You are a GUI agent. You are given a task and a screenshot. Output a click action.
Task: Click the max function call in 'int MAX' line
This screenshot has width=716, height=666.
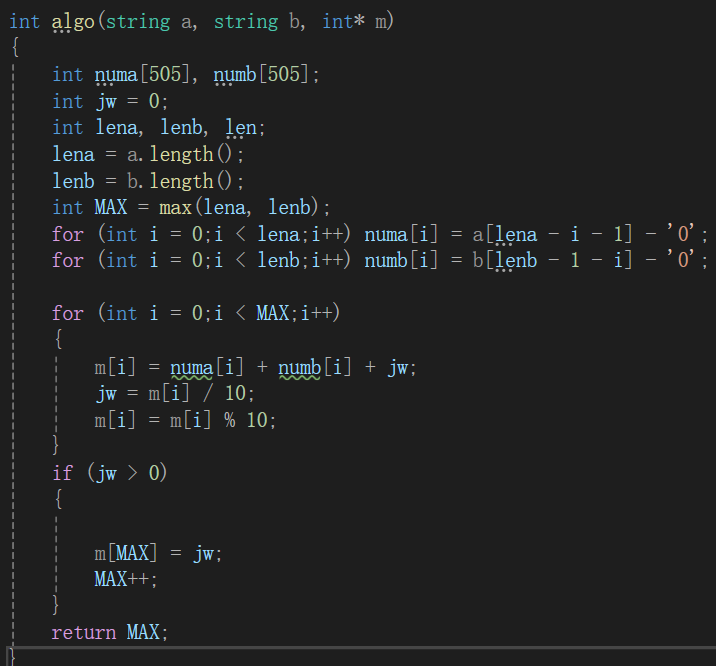175,208
